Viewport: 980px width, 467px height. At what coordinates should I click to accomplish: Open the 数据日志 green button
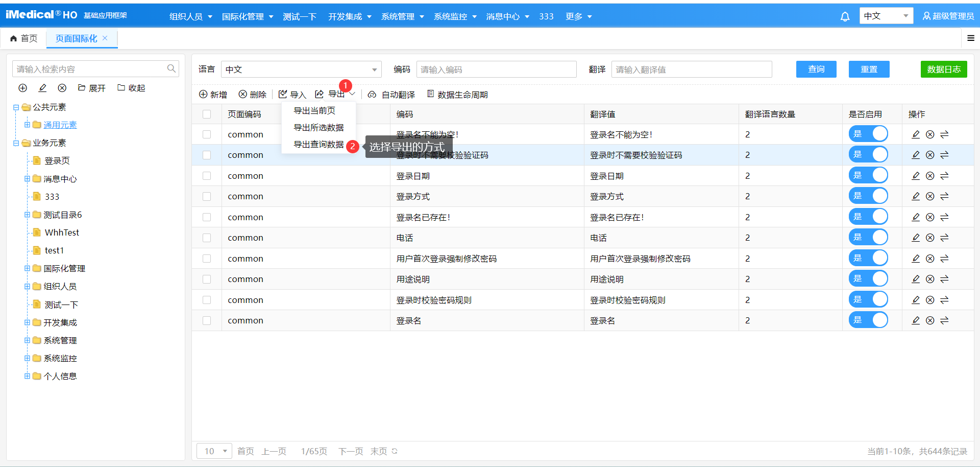[x=944, y=69]
